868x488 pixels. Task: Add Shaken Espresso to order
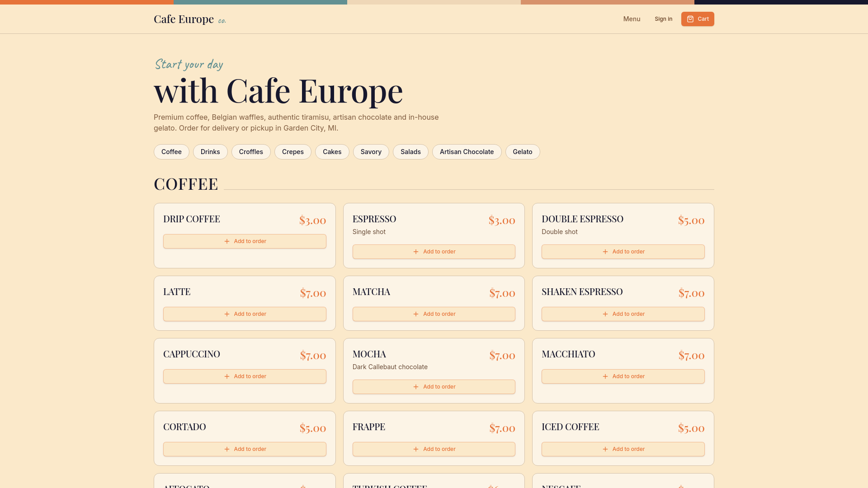tap(623, 314)
